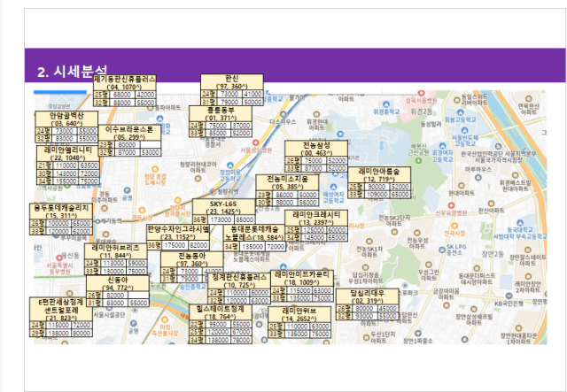Image resolution: width=567 pixels, height=392 pixels.
Task: Click the 마루하우스 marker icon
Action: coord(478,177)
